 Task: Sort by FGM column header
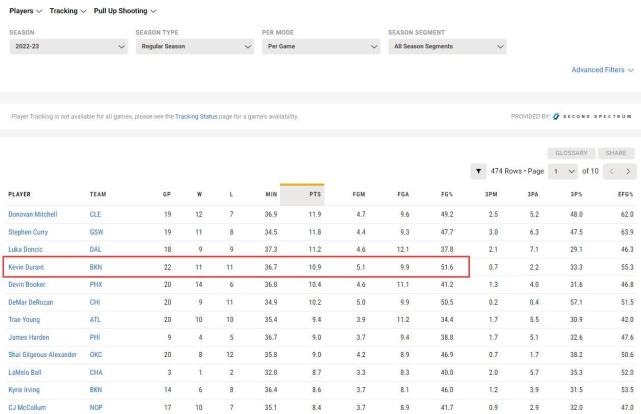(359, 195)
